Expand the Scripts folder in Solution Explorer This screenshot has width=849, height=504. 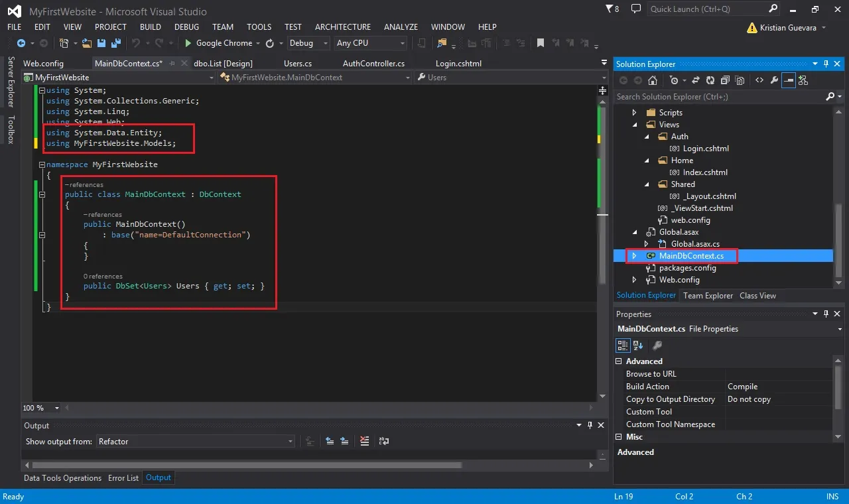634,113
